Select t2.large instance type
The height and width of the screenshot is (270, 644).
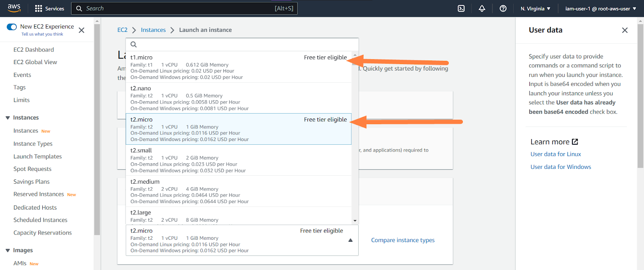(239, 216)
